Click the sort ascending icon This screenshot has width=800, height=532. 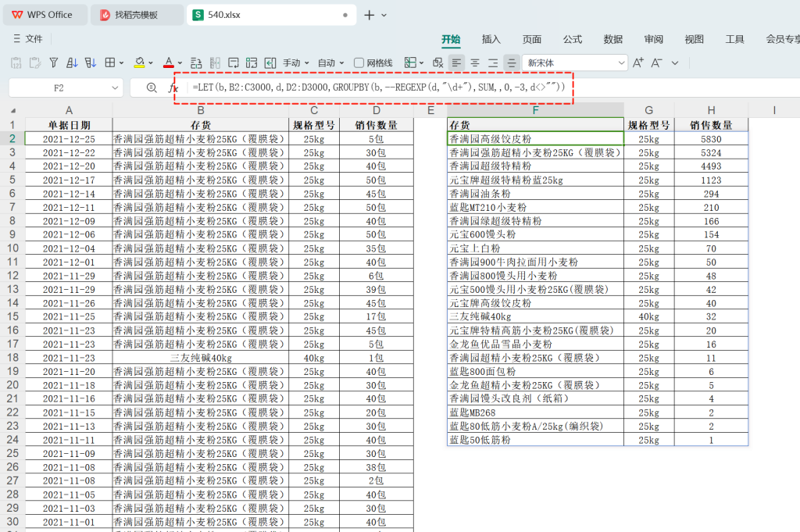pyautogui.click(x=72, y=62)
